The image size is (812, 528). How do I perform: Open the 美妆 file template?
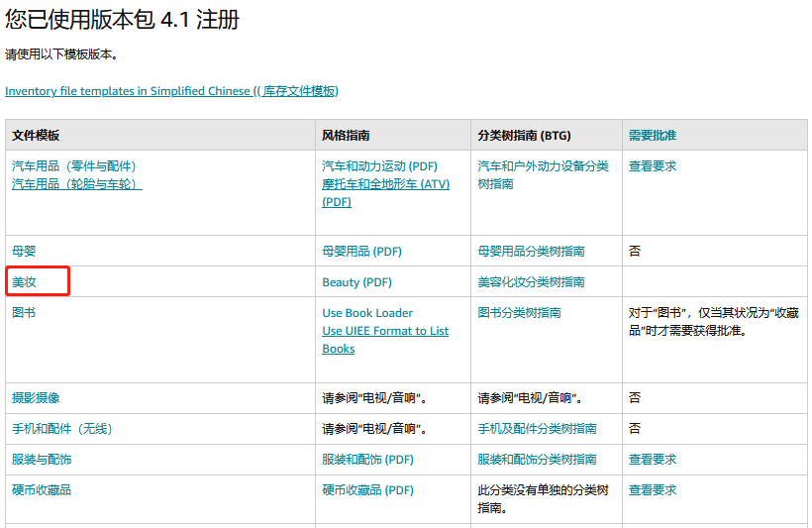24,282
